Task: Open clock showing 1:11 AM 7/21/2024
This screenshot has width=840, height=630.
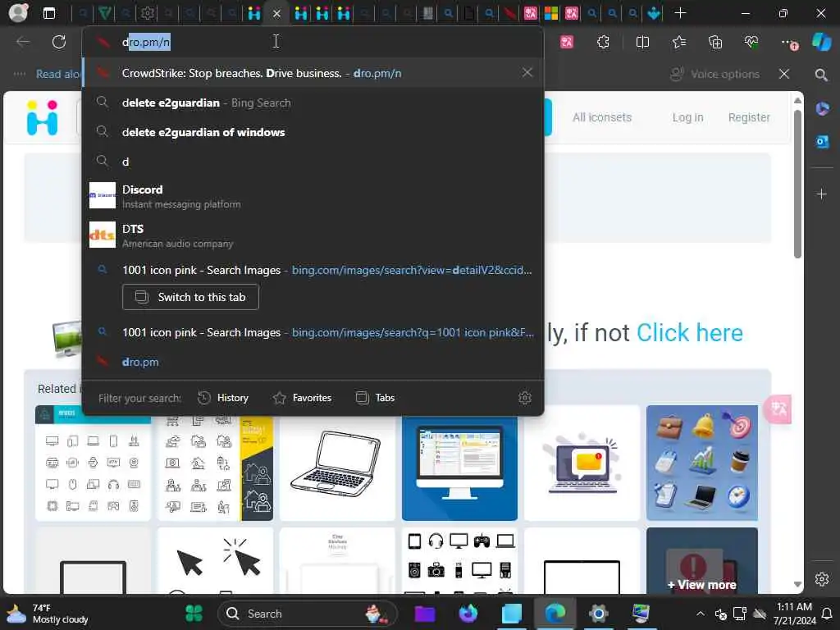Action: [794, 614]
